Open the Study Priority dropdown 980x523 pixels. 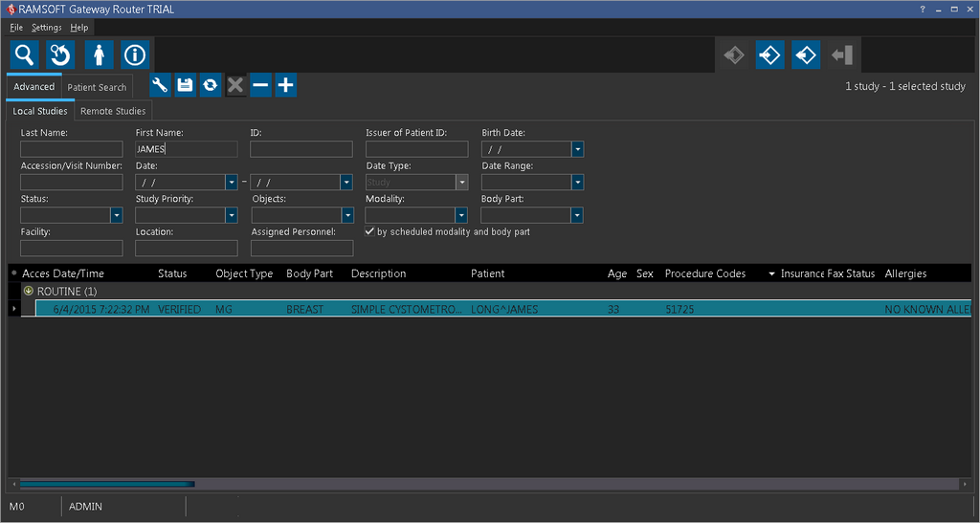click(x=232, y=215)
